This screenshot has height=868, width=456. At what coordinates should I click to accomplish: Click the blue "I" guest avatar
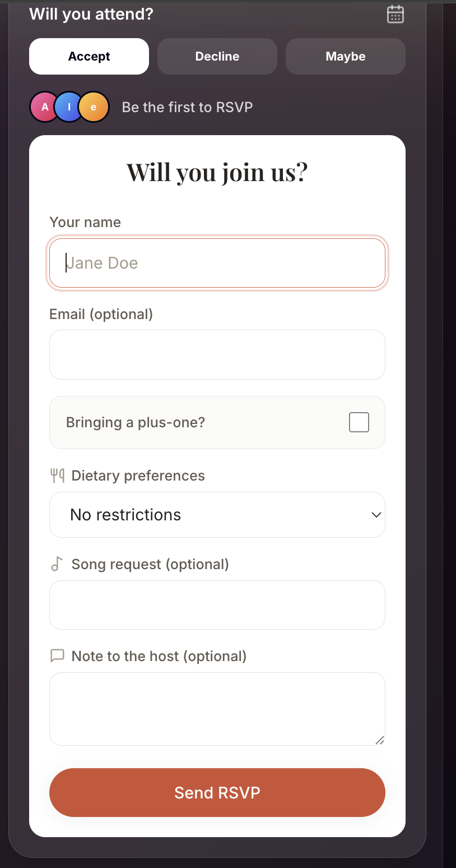click(x=69, y=107)
